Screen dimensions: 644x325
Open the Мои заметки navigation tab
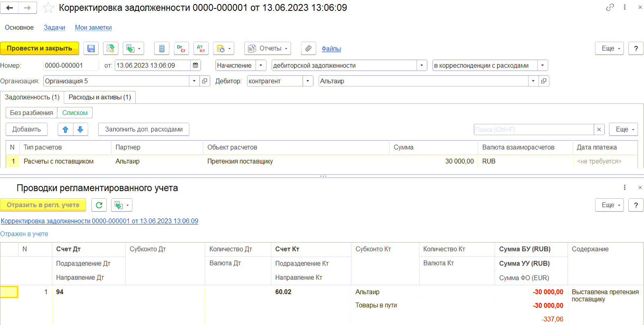[x=93, y=28]
